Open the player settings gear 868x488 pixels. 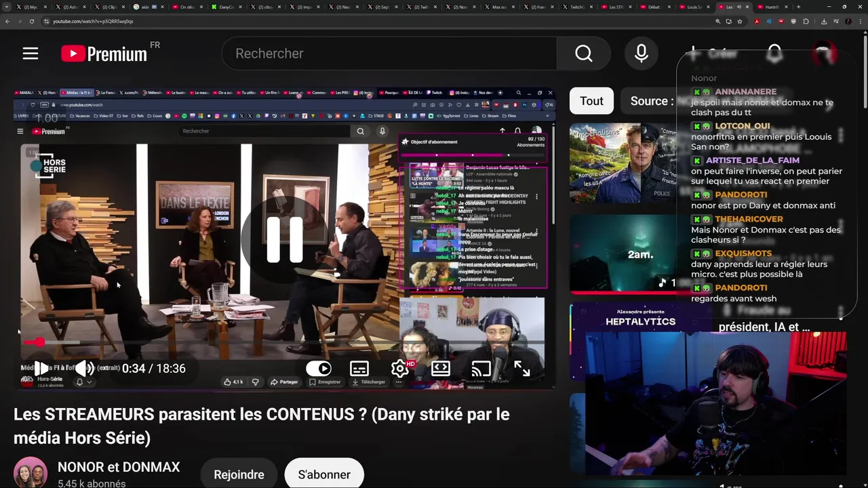pyautogui.click(x=400, y=369)
